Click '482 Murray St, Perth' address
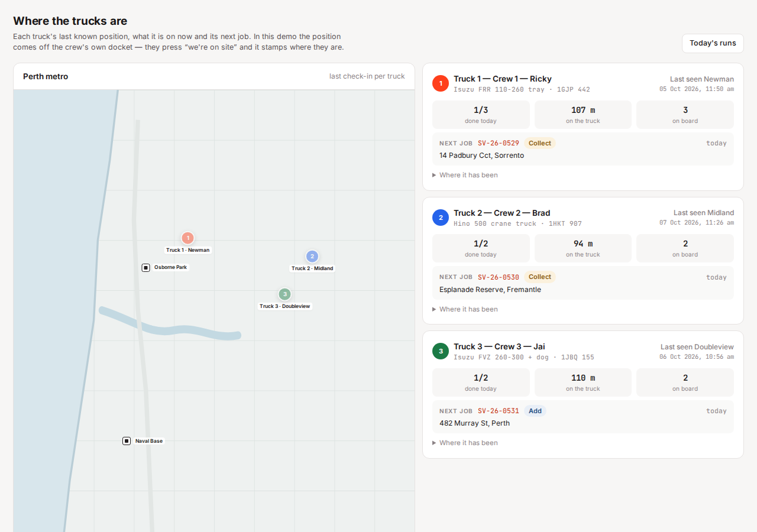The height and width of the screenshot is (532, 757). (x=474, y=423)
